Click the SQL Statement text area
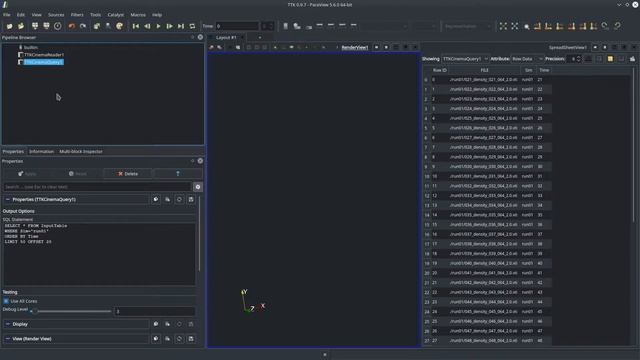 pos(99,253)
